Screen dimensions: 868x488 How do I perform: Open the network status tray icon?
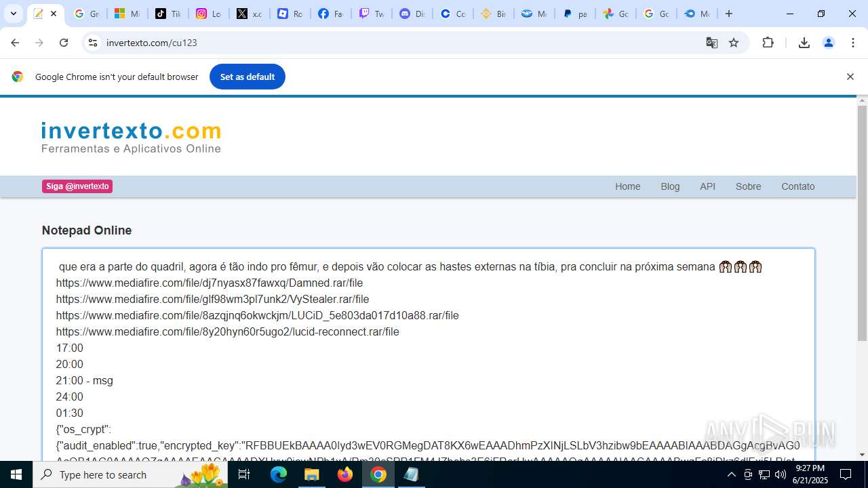pyautogui.click(x=764, y=474)
